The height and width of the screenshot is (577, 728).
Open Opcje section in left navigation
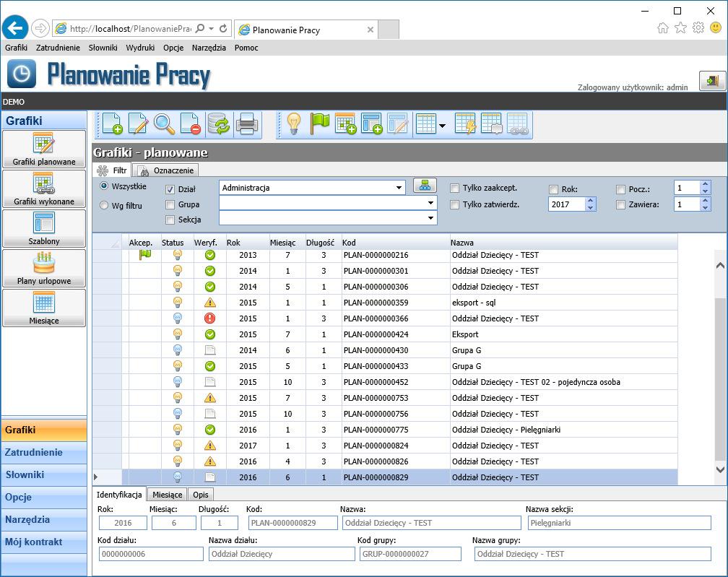coord(44,497)
